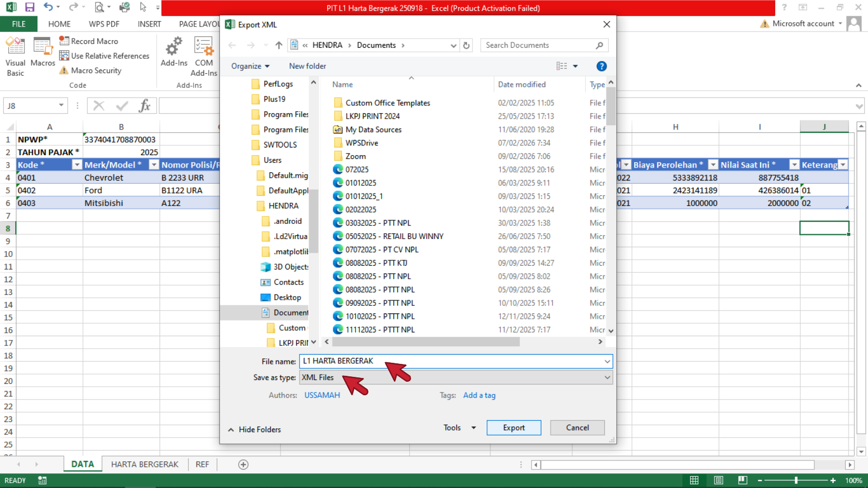Click the Export button

(x=513, y=428)
